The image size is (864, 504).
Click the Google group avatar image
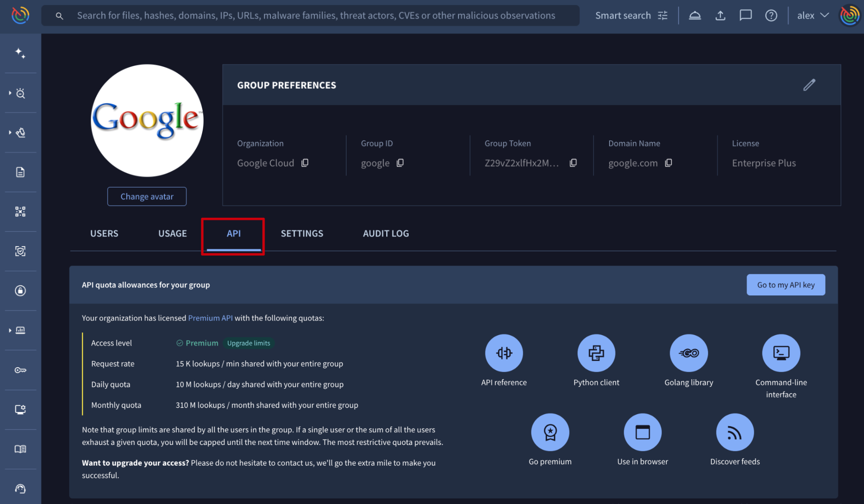tap(147, 121)
